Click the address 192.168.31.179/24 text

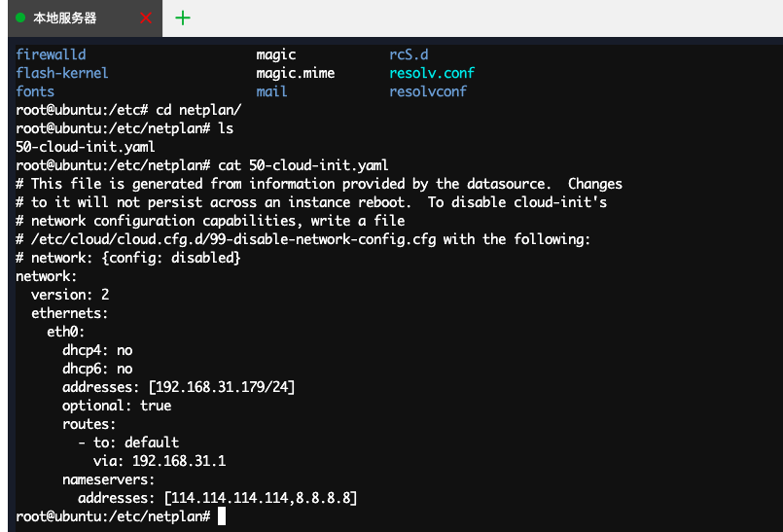(x=221, y=387)
